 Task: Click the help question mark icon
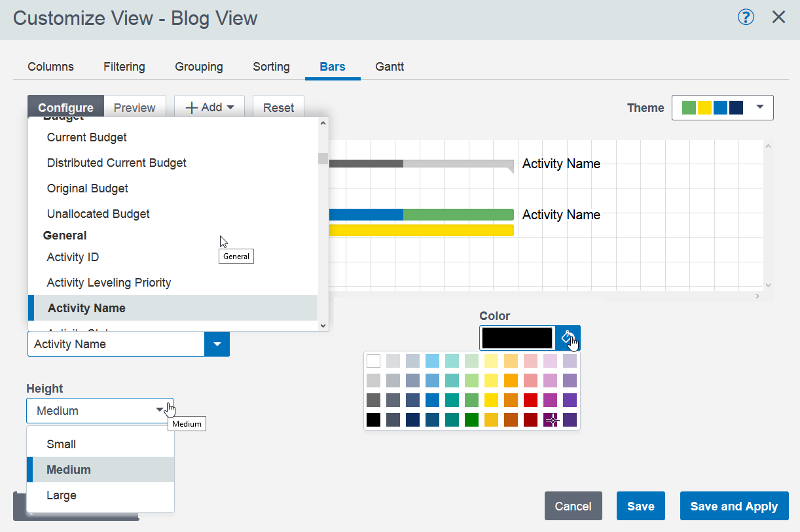click(746, 17)
